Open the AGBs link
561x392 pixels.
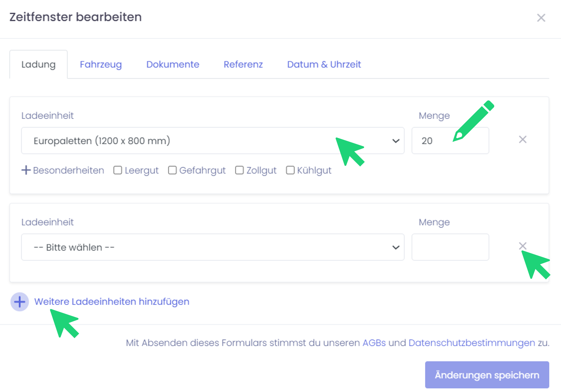[374, 343]
